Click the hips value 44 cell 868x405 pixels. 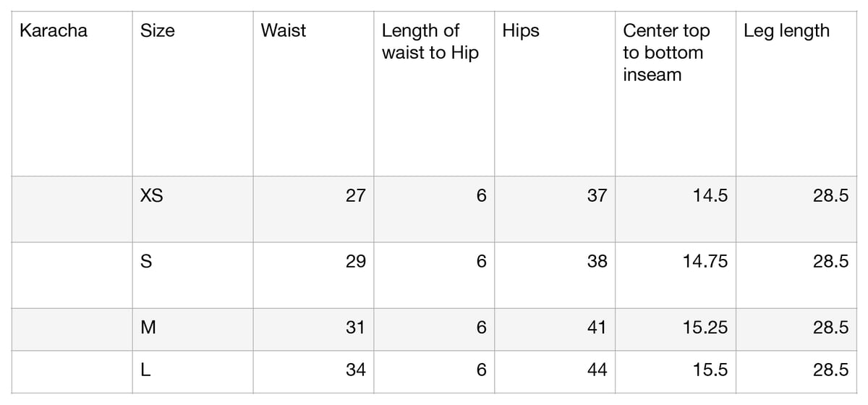coord(555,372)
